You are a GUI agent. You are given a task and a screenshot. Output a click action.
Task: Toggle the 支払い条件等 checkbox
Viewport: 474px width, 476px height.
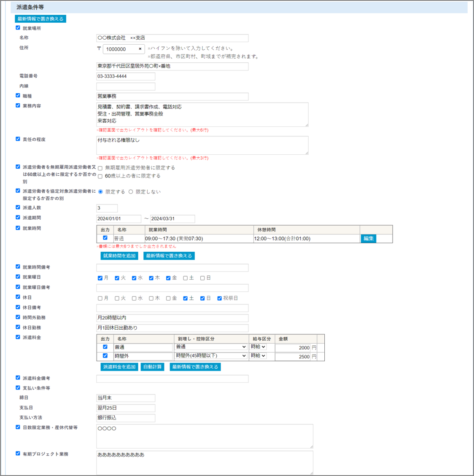pyautogui.click(x=18, y=387)
